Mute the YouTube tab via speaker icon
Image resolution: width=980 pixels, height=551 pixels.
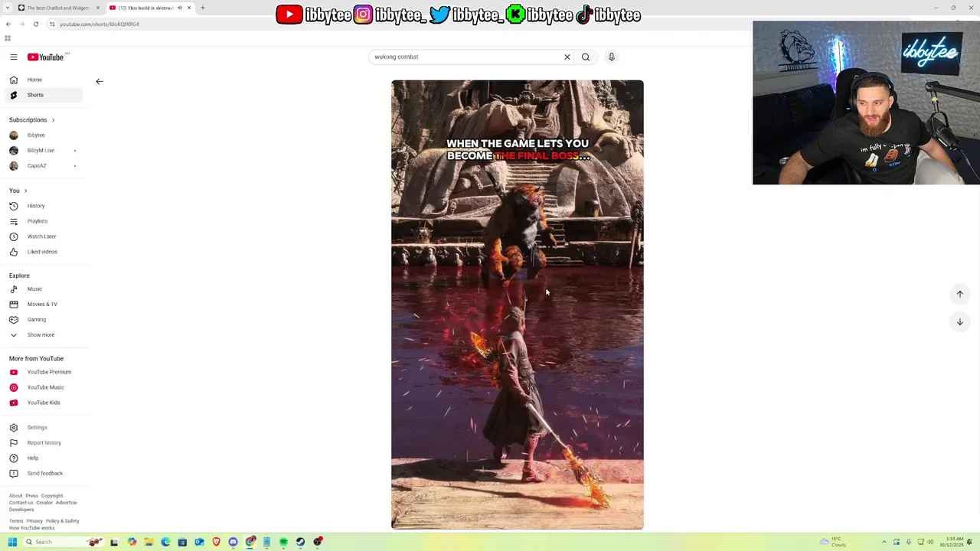[x=180, y=8]
